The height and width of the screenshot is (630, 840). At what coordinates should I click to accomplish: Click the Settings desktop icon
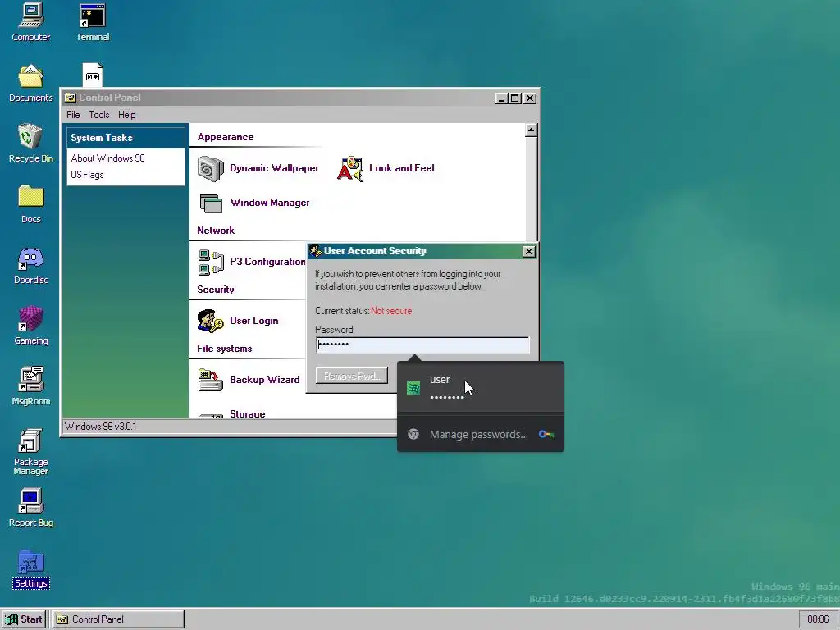[x=30, y=569]
